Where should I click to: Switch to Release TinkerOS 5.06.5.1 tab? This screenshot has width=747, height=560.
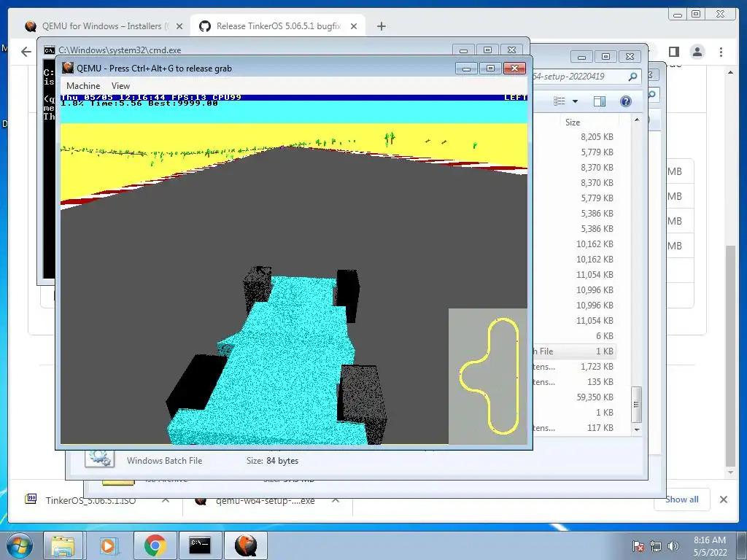click(278, 26)
